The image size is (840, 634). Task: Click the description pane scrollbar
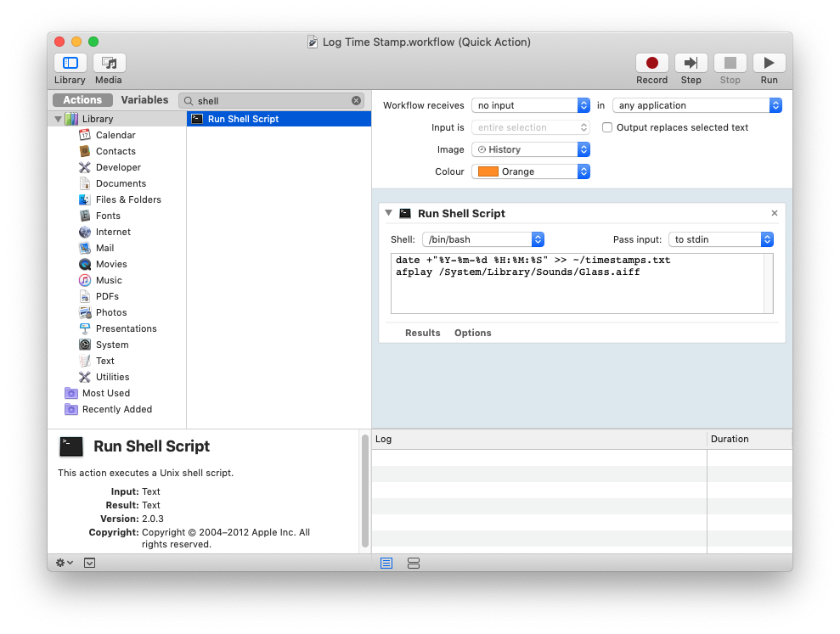pos(365,491)
